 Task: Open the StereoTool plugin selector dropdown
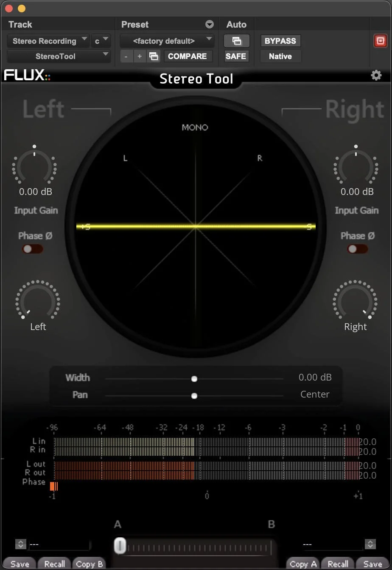pyautogui.click(x=59, y=56)
